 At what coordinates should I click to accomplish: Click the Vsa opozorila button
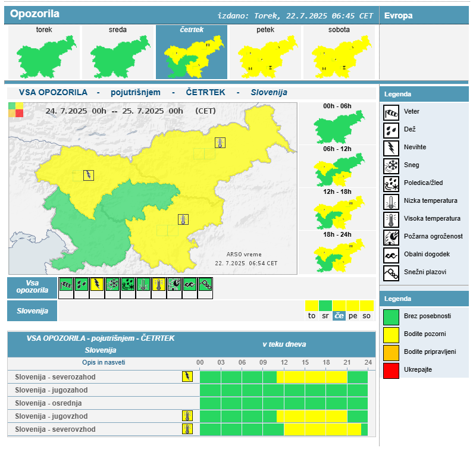click(x=32, y=287)
